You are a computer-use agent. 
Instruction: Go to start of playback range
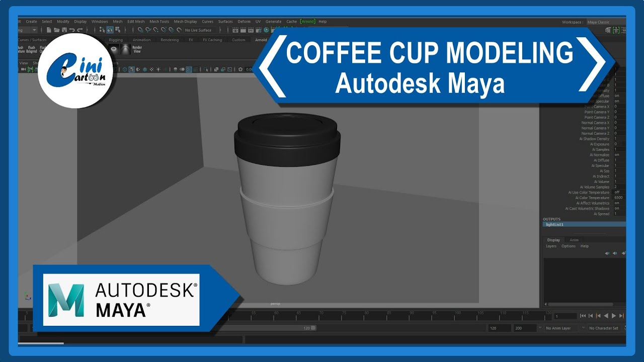click(583, 316)
